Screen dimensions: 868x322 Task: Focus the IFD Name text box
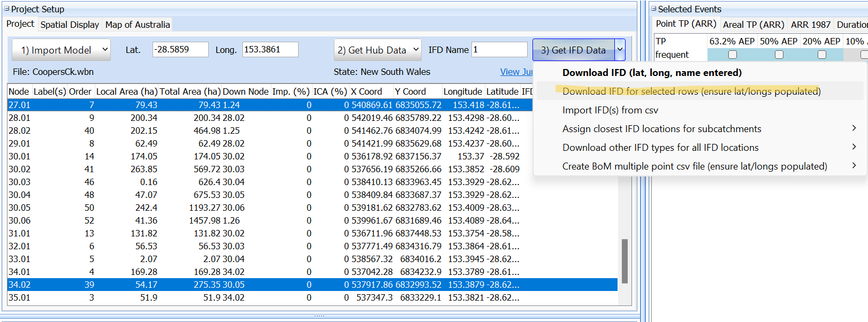[x=499, y=50]
